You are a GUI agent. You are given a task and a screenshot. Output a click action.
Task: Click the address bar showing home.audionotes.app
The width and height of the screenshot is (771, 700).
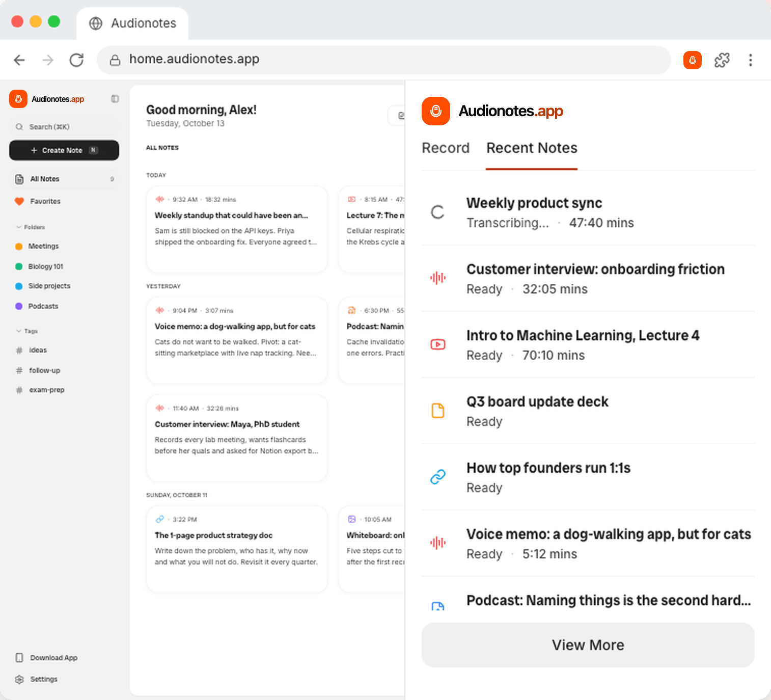click(384, 60)
